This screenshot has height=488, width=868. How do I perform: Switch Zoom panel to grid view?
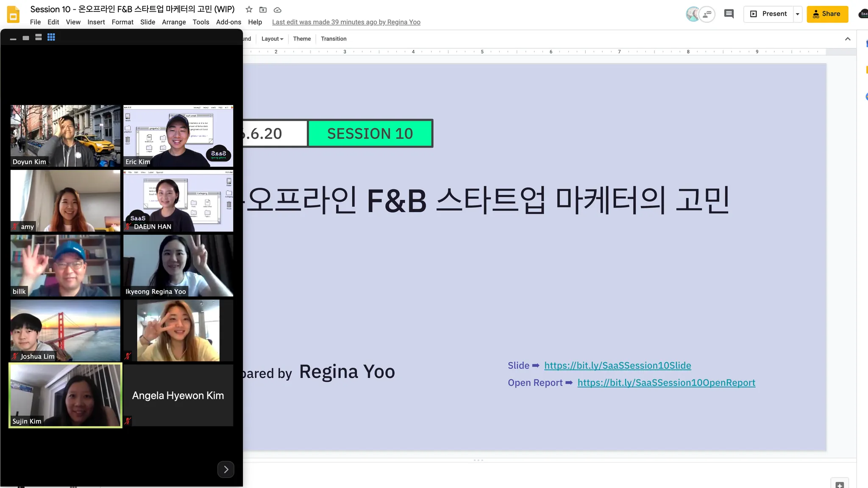(51, 37)
